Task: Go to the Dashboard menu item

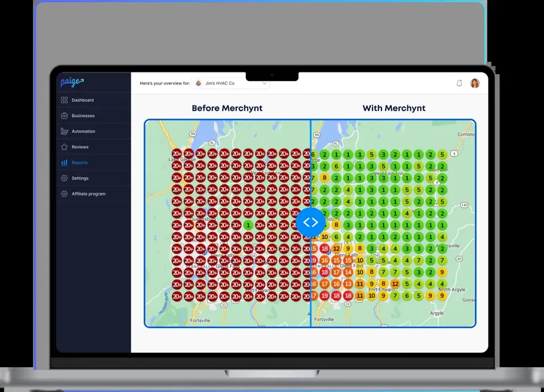Action: pyautogui.click(x=93, y=100)
